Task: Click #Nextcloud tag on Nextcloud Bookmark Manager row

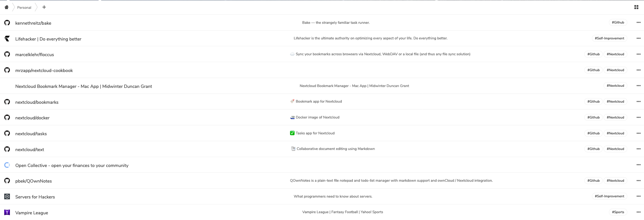Action: click(x=615, y=86)
